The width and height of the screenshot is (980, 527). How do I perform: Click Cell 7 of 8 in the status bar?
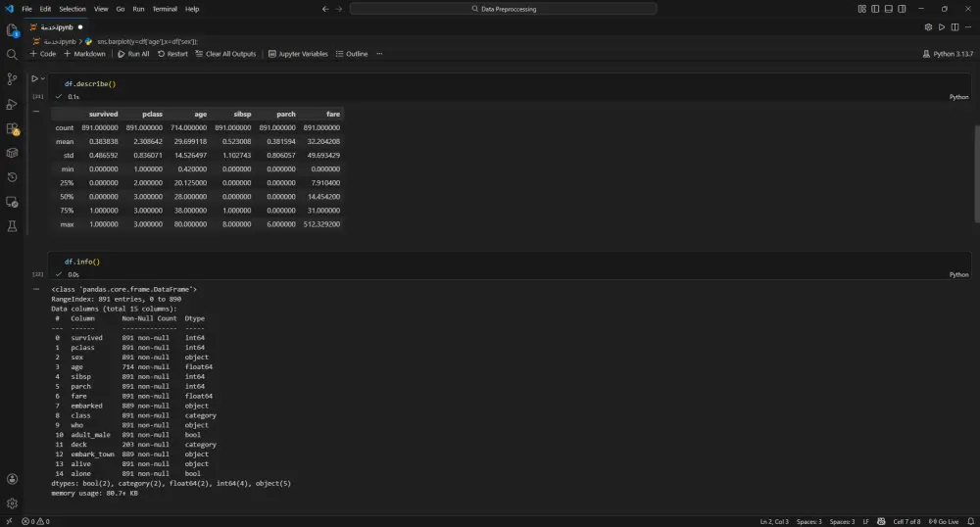tap(906, 521)
